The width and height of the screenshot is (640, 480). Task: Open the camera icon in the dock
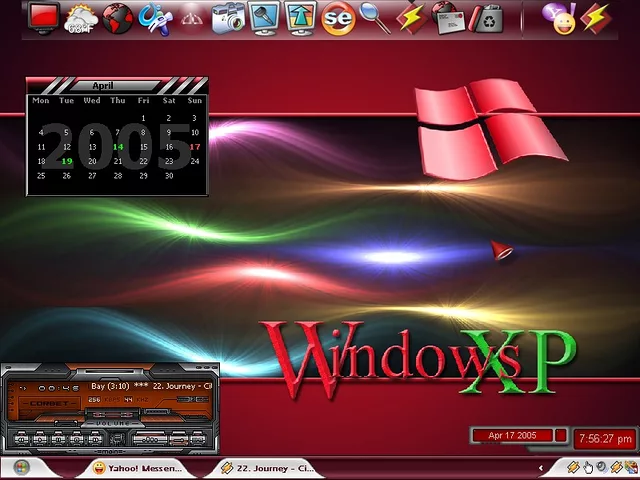(x=229, y=17)
